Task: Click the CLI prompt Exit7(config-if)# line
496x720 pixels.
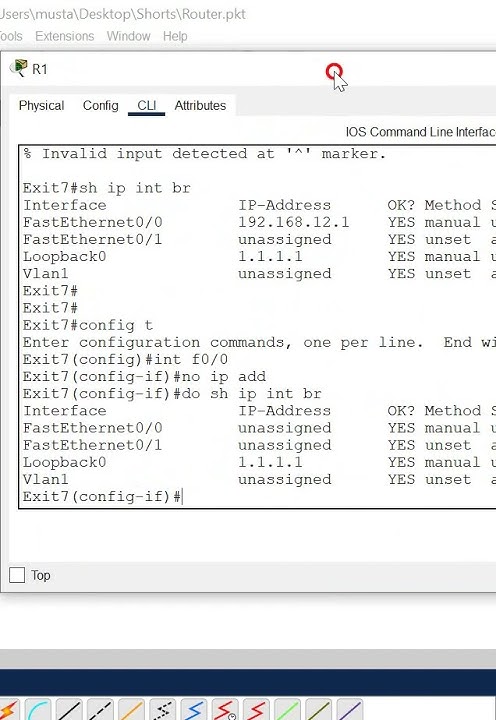Action: click(x=103, y=496)
